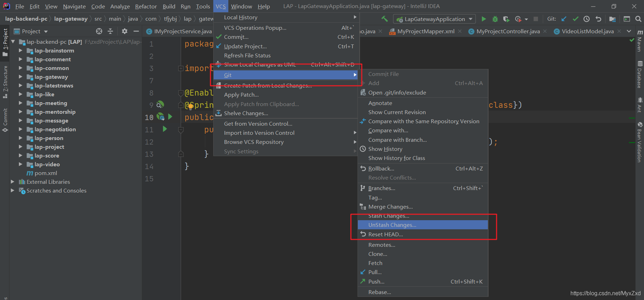Viewport: 644px width, 300px height.
Task: Switch to MyProjectMapper.xml tab
Action: (425, 31)
